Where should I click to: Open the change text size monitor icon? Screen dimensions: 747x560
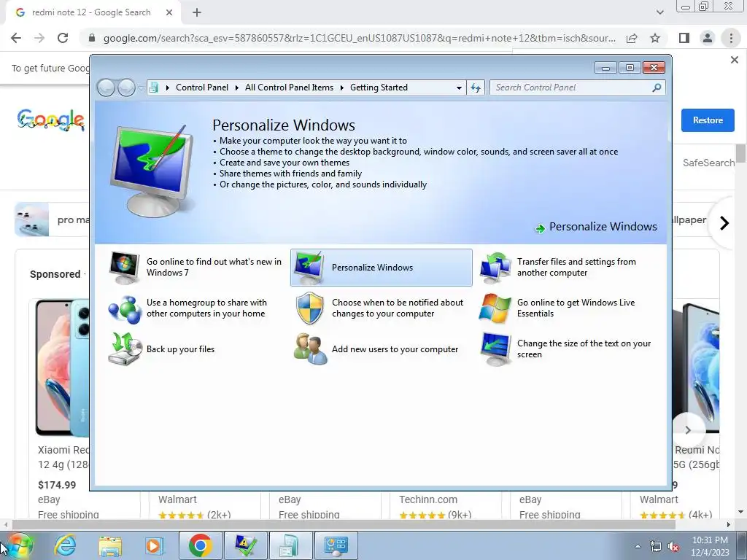pyautogui.click(x=495, y=349)
